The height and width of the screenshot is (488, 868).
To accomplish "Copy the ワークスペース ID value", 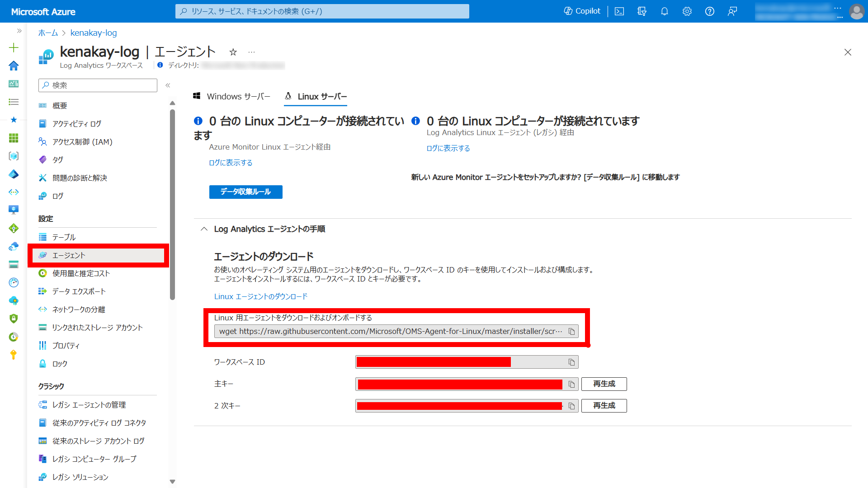I will pos(571,362).
